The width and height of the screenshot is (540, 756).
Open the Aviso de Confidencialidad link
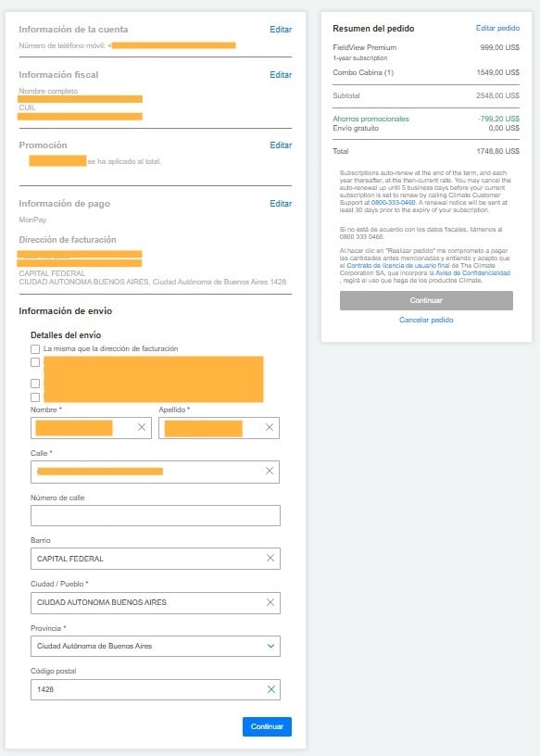pyautogui.click(x=473, y=273)
